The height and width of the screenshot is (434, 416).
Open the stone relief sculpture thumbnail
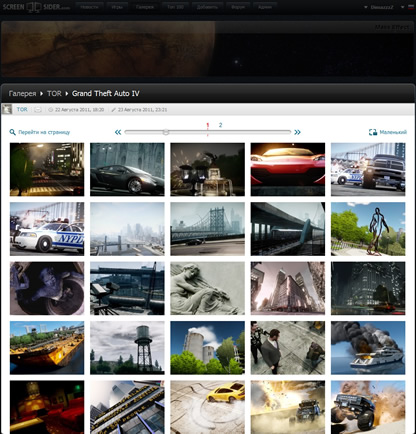pos(207,288)
